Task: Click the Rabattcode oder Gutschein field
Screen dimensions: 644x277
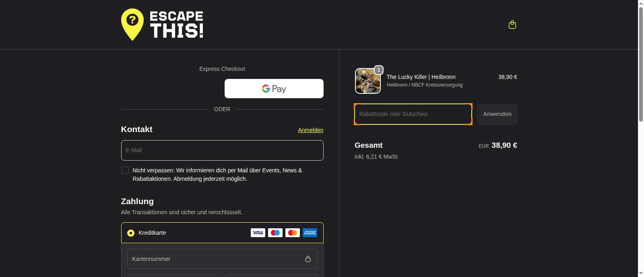Action: click(413, 114)
